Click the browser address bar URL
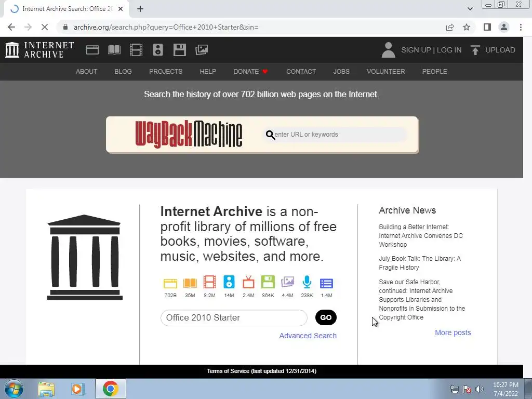This screenshot has height=399, width=532. pos(166,27)
